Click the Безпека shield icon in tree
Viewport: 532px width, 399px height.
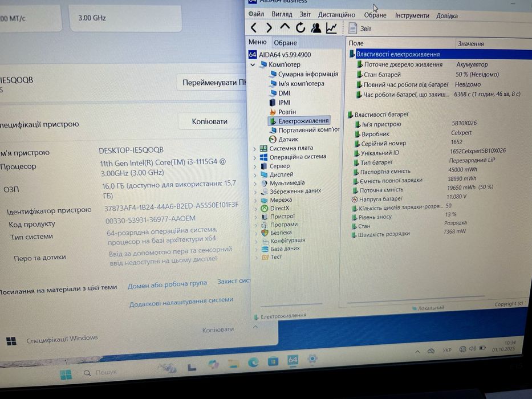click(265, 233)
